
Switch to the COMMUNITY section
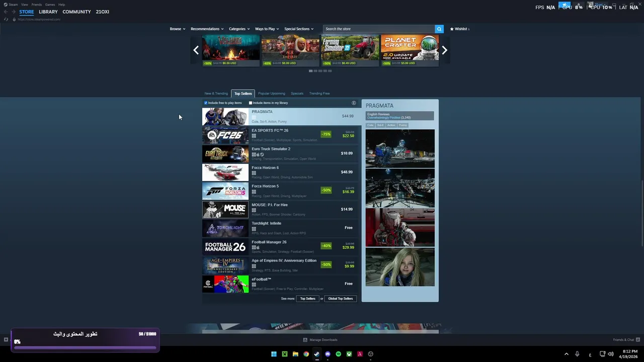coord(76,12)
